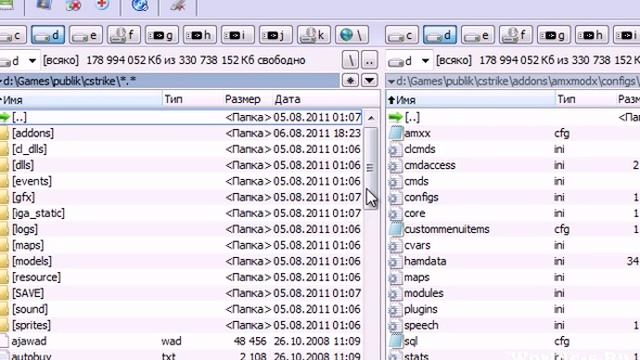Image resolution: width=640 pixels, height=360 pixels.
Task: Select the [events] folder
Action: [180, 181]
